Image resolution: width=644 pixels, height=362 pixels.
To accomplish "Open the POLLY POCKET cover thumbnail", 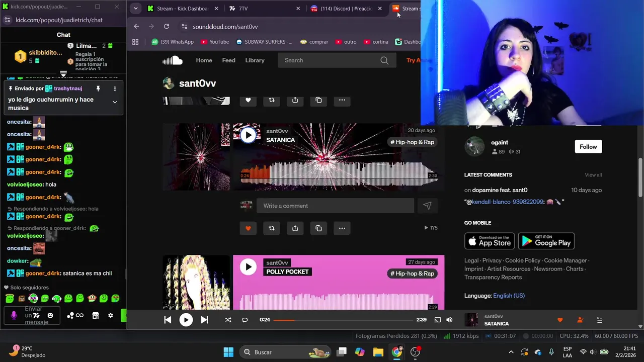I will 196,282.
